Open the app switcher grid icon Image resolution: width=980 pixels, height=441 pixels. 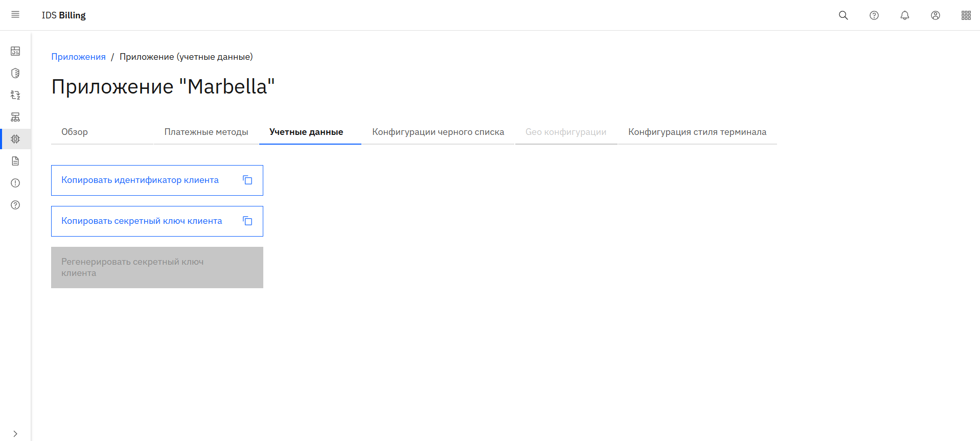[966, 15]
